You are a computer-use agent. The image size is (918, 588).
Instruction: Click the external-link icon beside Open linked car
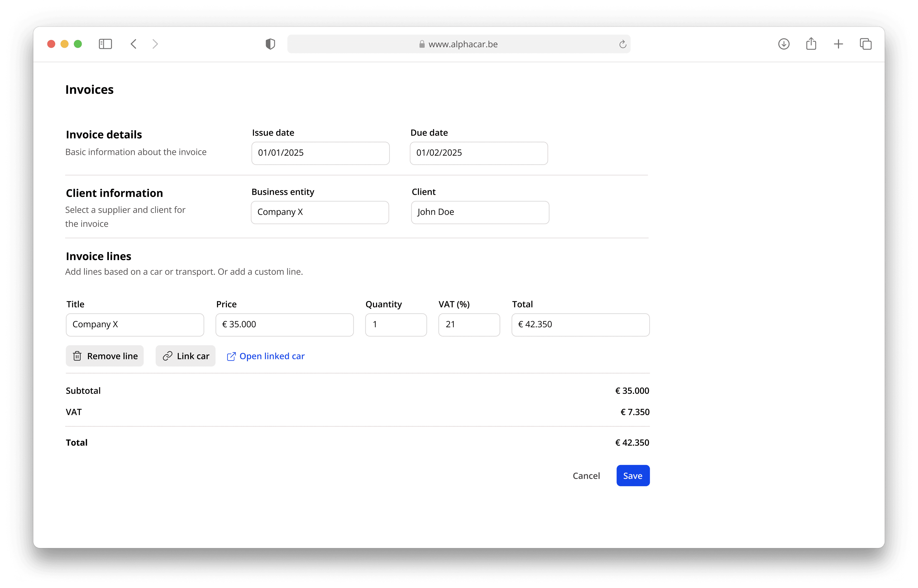pyautogui.click(x=231, y=356)
